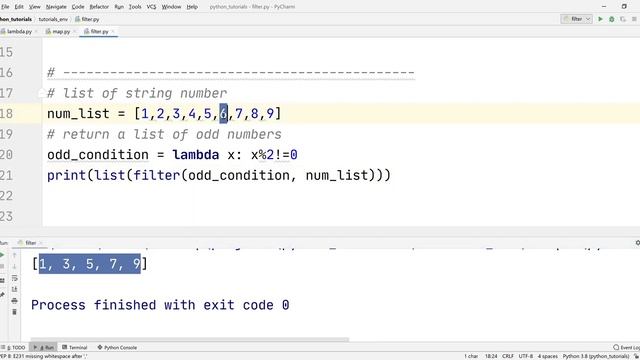Click the 4 spaces indent status
The image size is (640, 360).
547,356
